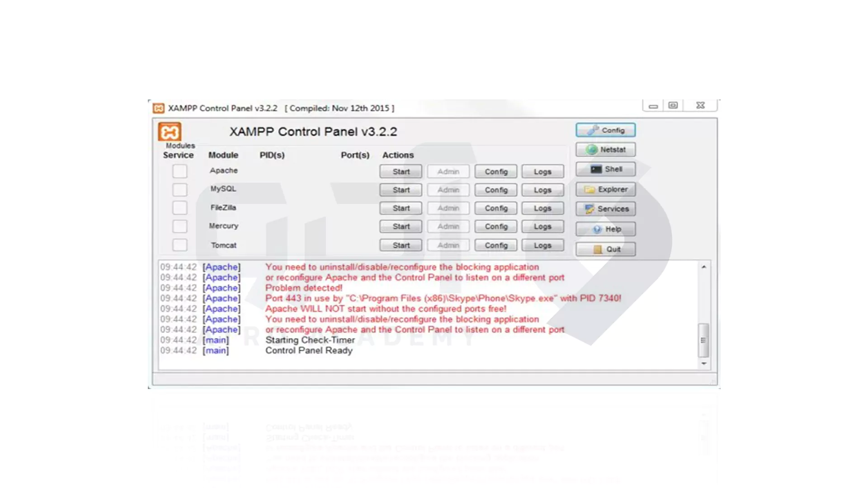Click the log panel scrollbar thumb

pyautogui.click(x=703, y=340)
